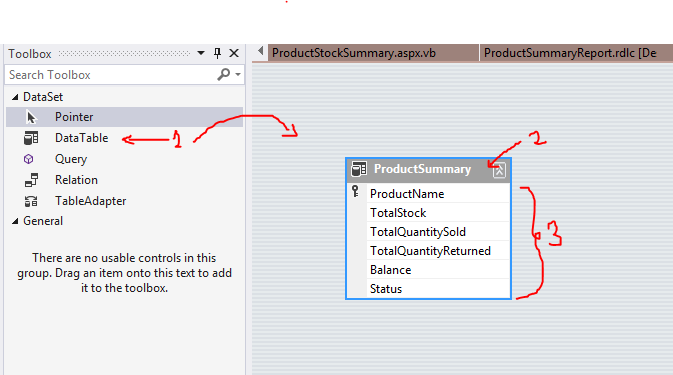673x375 pixels.
Task: Click the primary key icon beside ProductName
Action: (355, 191)
